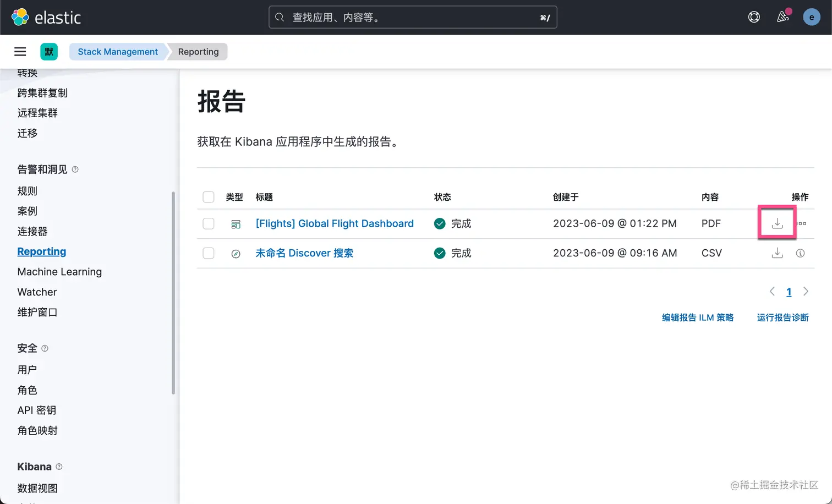Screen dimensions: 832x504
Task: Select the Flights Global Flight Dashboard checkbox
Action: click(x=209, y=223)
